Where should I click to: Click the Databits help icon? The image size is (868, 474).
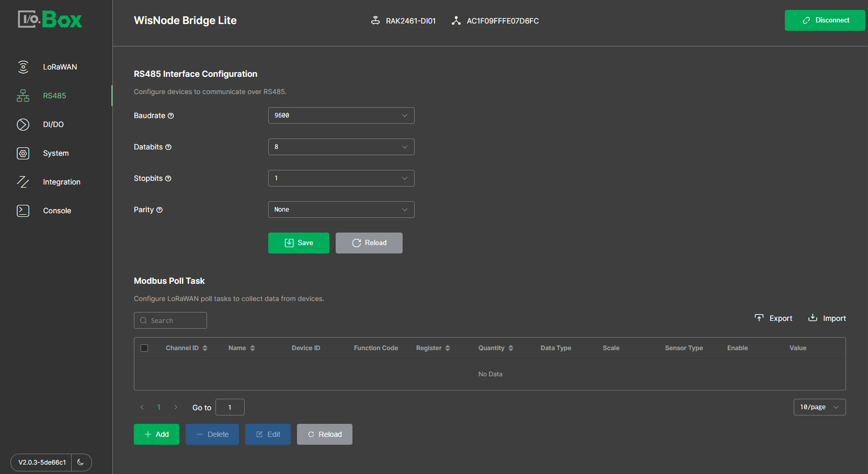click(x=168, y=147)
